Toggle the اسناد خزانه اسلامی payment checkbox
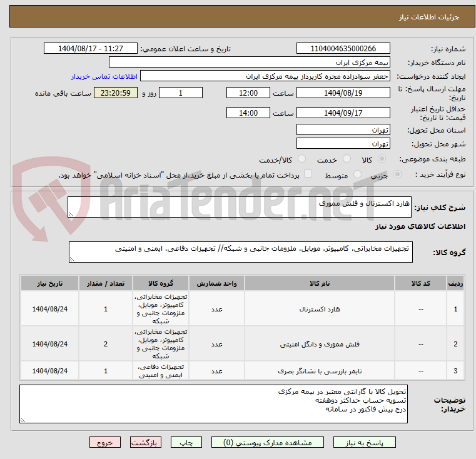This screenshot has width=476, height=459. 308,174
